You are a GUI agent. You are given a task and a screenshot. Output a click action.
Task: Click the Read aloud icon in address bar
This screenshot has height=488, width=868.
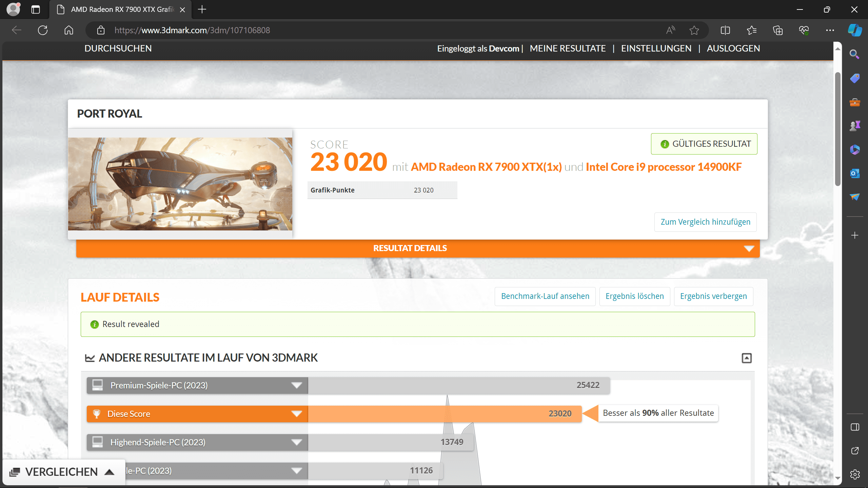pos(670,30)
